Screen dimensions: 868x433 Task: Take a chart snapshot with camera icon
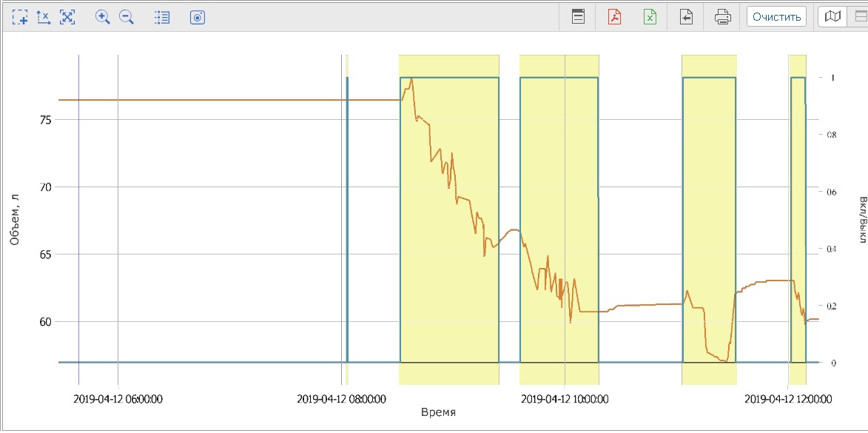[197, 17]
